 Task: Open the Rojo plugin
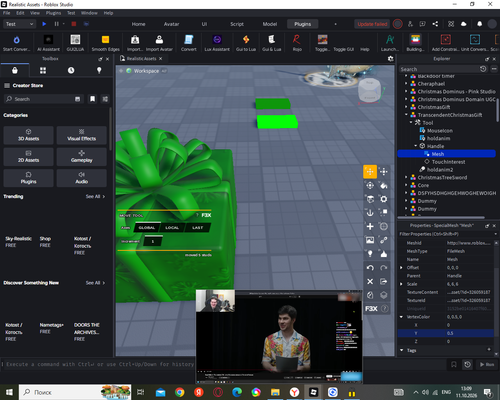297,43
